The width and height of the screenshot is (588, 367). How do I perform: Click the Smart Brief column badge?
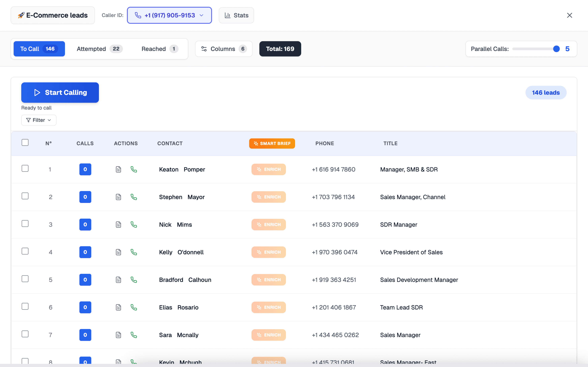pos(272,143)
